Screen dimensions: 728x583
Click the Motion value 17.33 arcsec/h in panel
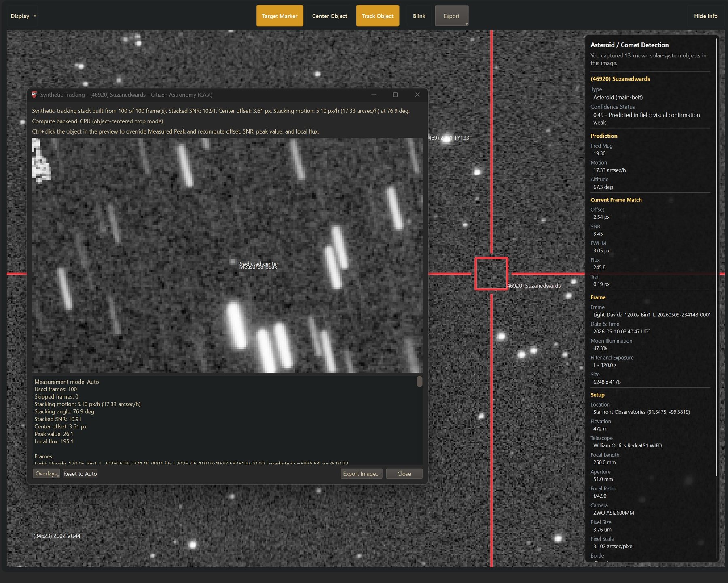pos(609,170)
